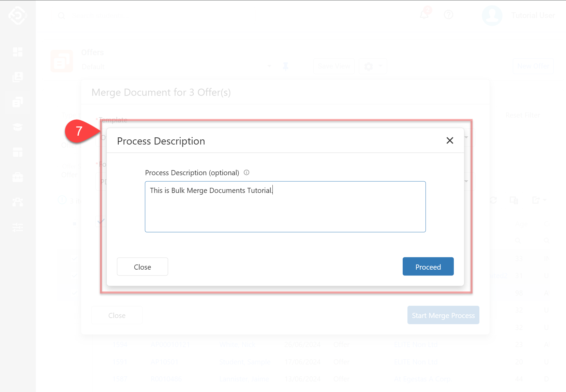Click the info icon beside Process Description label
566x392 pixels.
247,172
